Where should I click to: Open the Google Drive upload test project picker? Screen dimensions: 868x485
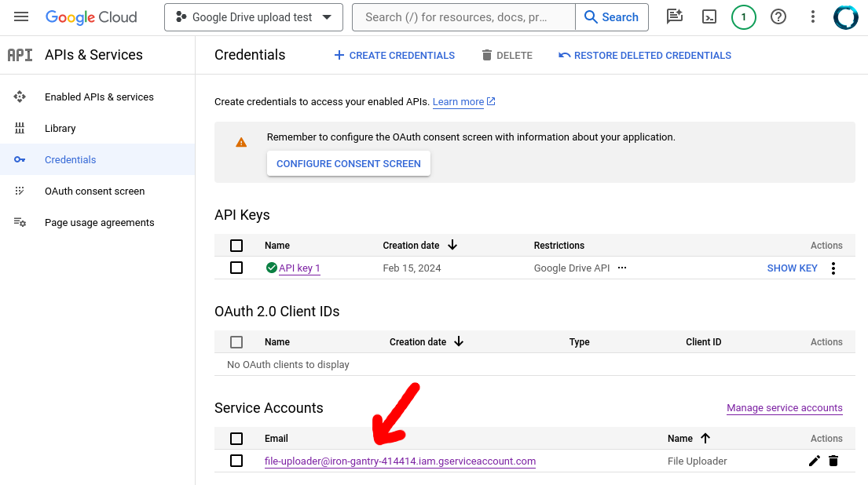pyautogui.click(x=253, y=17)
